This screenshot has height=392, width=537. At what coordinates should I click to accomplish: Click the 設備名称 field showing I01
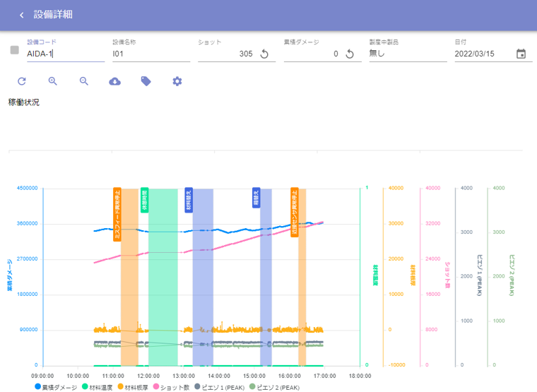[151, 54]
